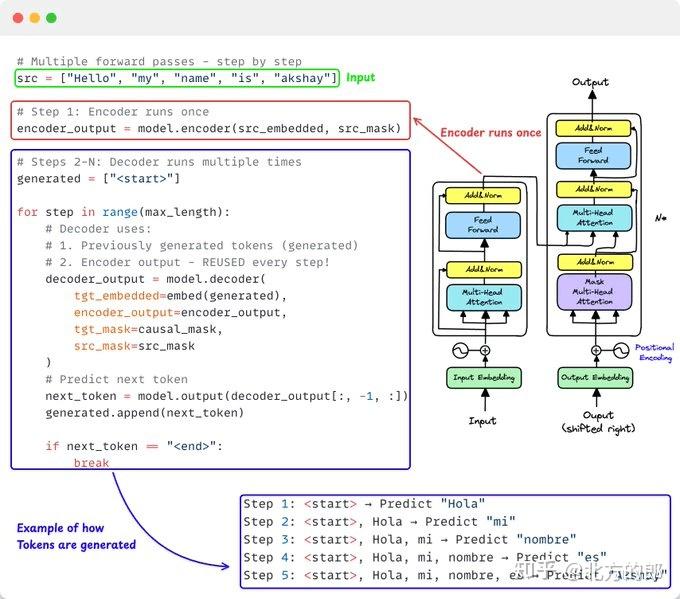680x599 pixels.
Task: Click the src list code line
Action: pos(177,78)
